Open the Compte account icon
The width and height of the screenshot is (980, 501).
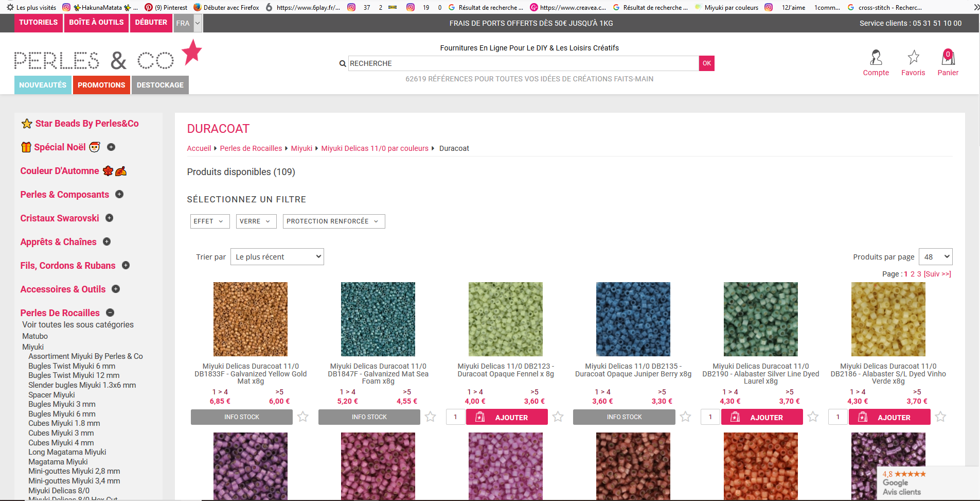(876, 58)
